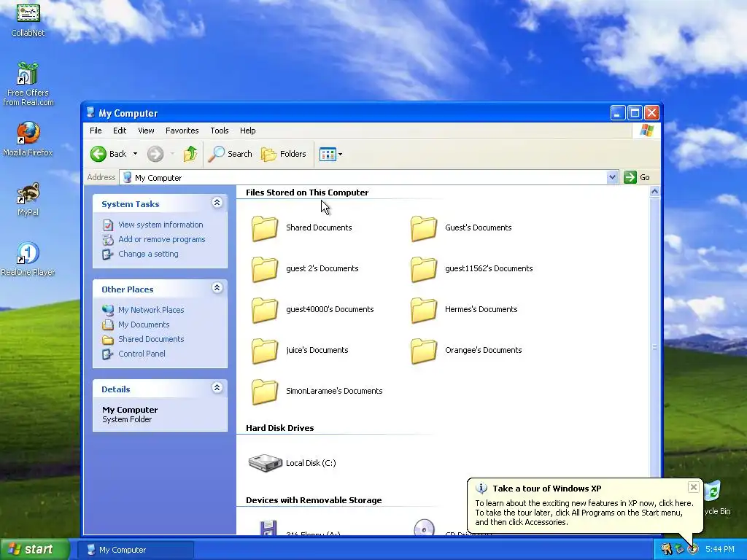
Task: Select SimonLaramee's Documents folder icon
Action: pyautogui.click(x=264, y=392)
